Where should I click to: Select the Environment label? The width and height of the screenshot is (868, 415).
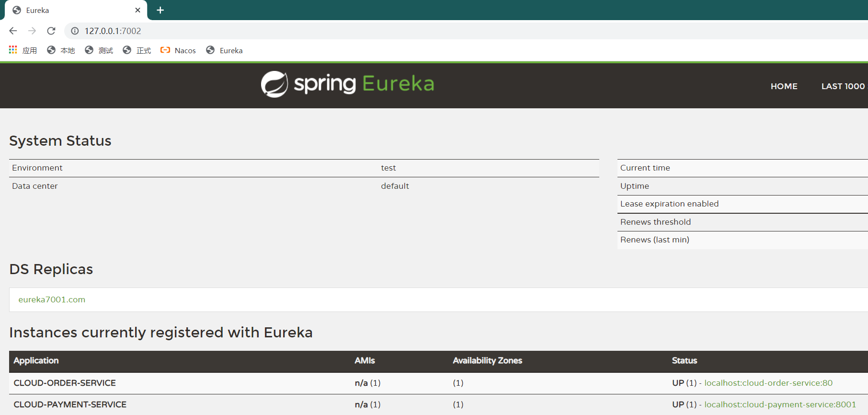37,168
